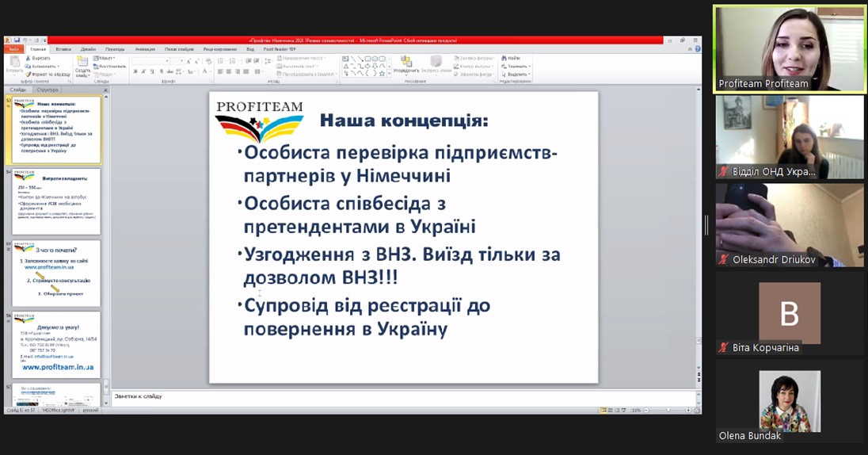Open the font color dropdown (A)
The height and width of the screenshot is (455, 868).
pyautogui.click(x=205, y=71)
